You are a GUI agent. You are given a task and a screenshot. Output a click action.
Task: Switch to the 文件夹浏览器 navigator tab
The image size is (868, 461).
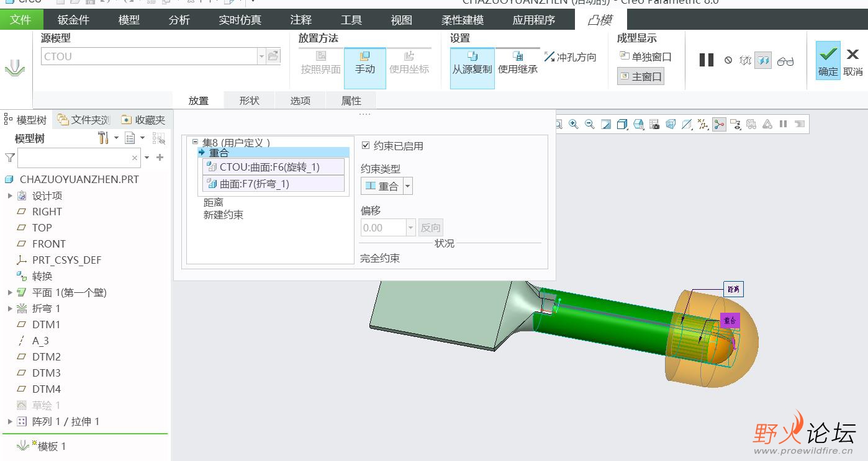click(x=83, y=120)
